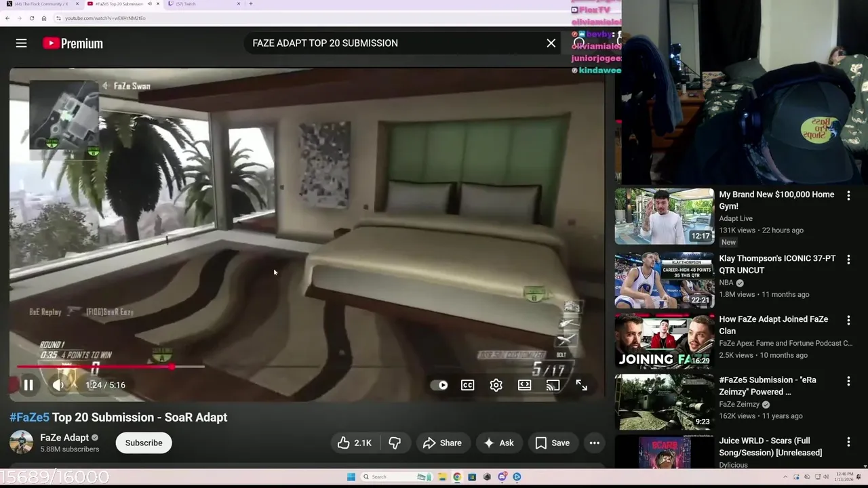This screenshot has width=868, height=488.
Task: Reload the current page
Action: click(x=31, y=18)
